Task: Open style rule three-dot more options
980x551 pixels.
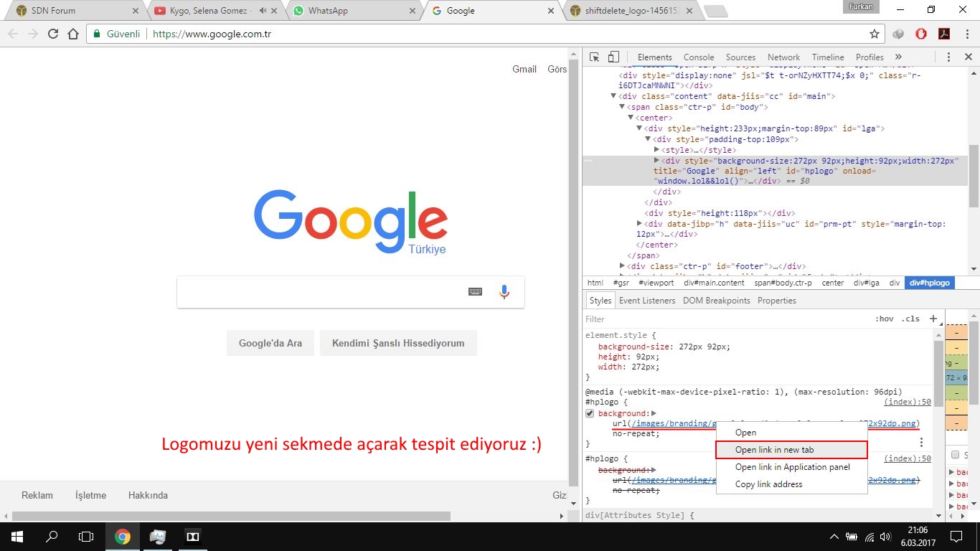Action: point(922,443)
